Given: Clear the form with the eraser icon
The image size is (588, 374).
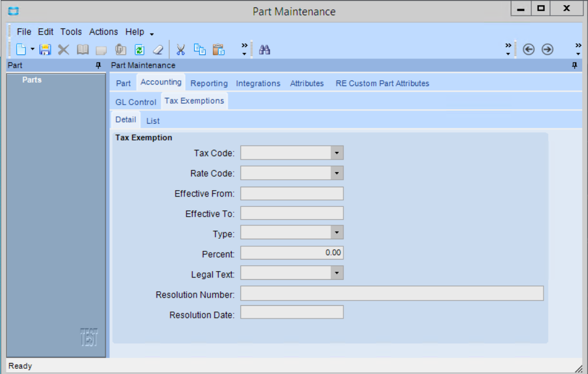Looking at the screenshot, I should pos(158,50).
